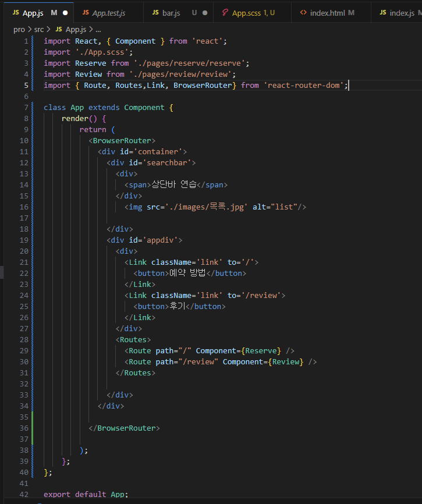Click the unsaved dot on App.js tab

(65, 13)
